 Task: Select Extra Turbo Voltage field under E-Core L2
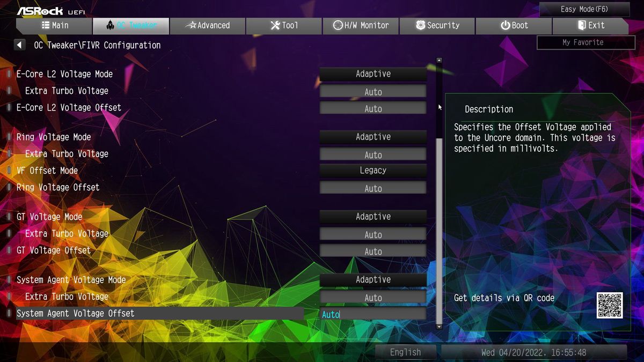coord(373,92)
